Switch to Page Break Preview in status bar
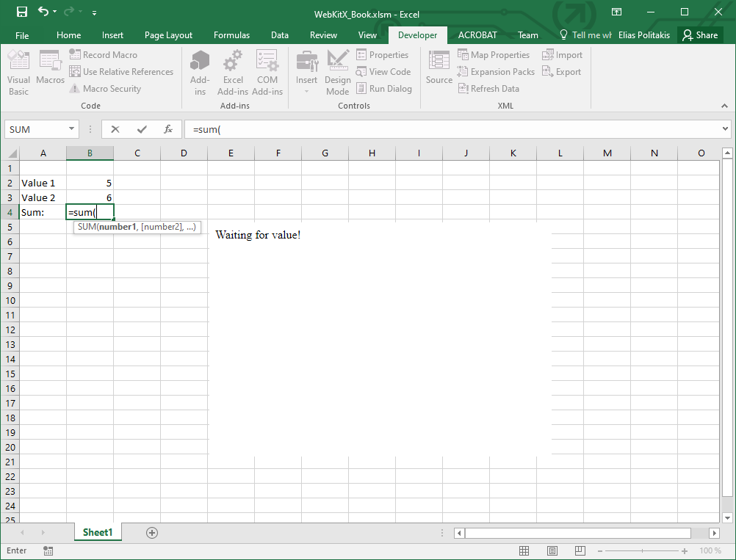 [x=580, y=550]
